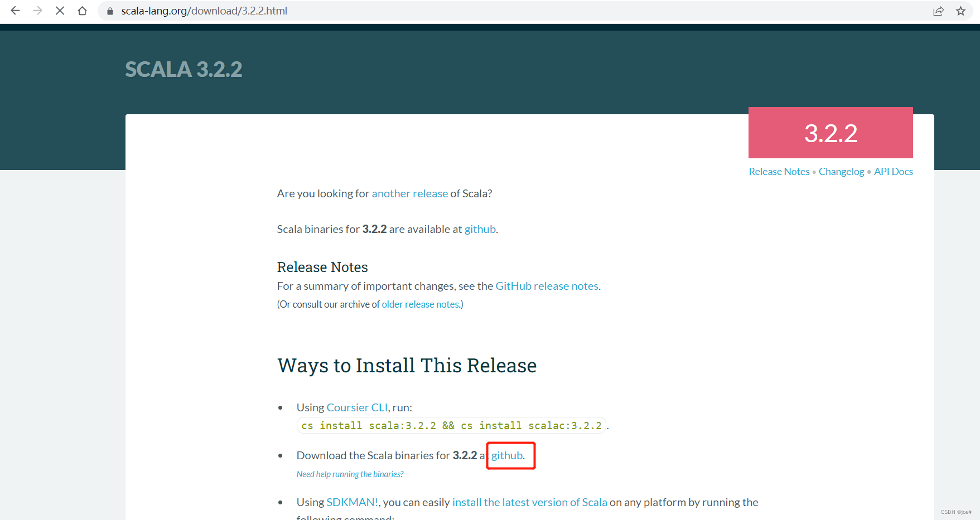980x520 pixels.
Task: Stop loading the page
Action: pyautogui.click(x=60, y=11)
